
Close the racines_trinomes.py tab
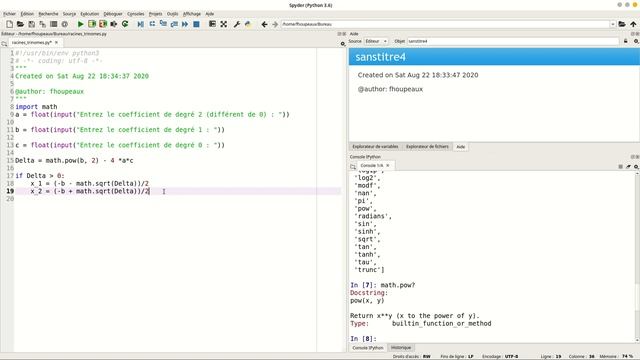[x=56, y=42]
